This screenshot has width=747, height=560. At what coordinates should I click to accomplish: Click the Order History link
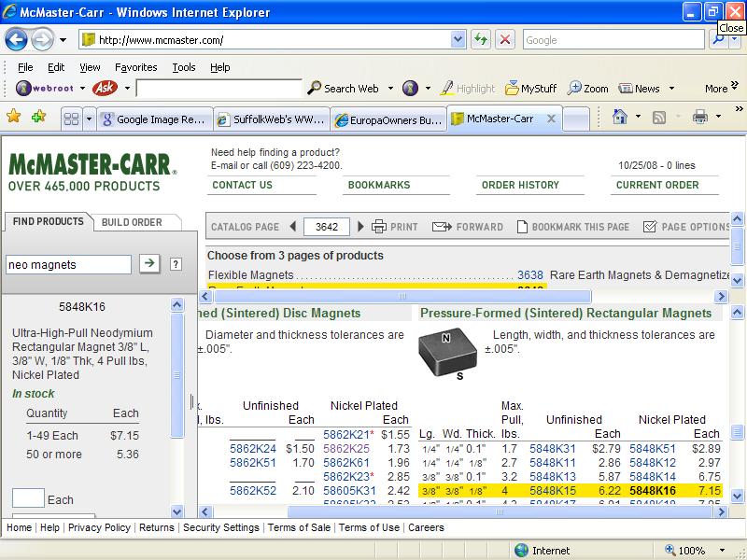520,185
